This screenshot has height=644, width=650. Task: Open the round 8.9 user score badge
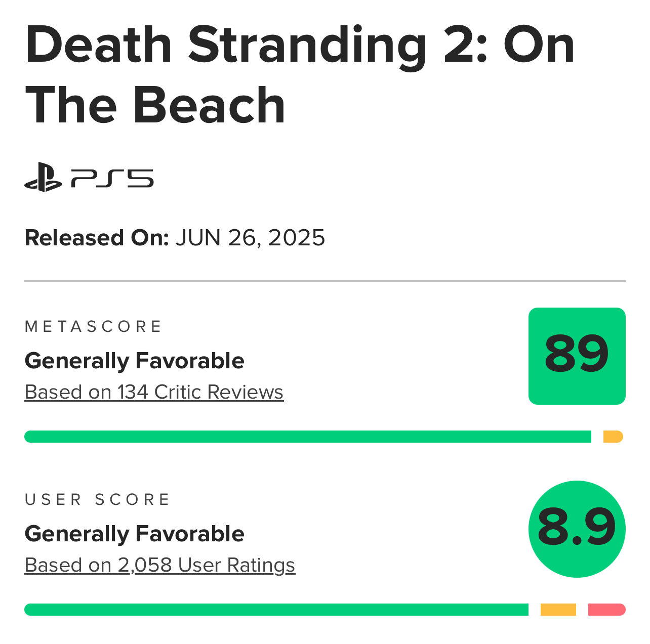click(577, 529)
